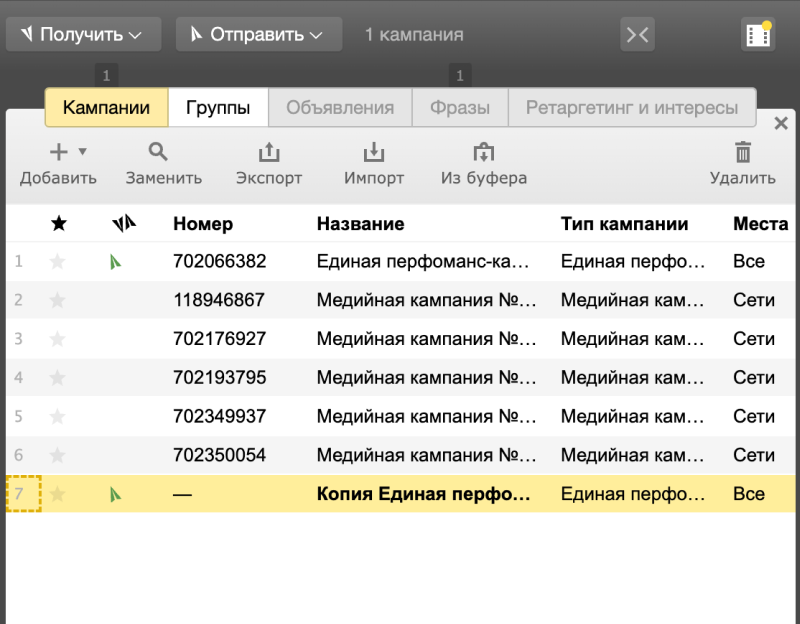Click the plus icon to add a campaign

[59, 152]
